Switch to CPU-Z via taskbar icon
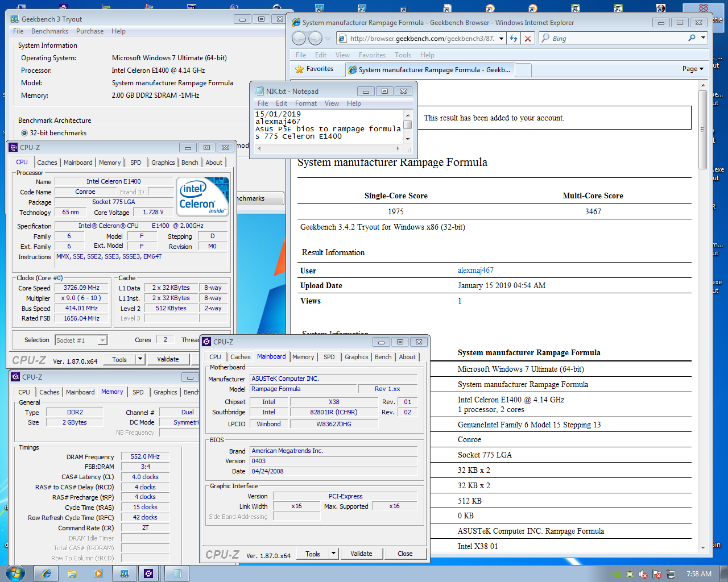Screen dimensions: 728x582 148,573
